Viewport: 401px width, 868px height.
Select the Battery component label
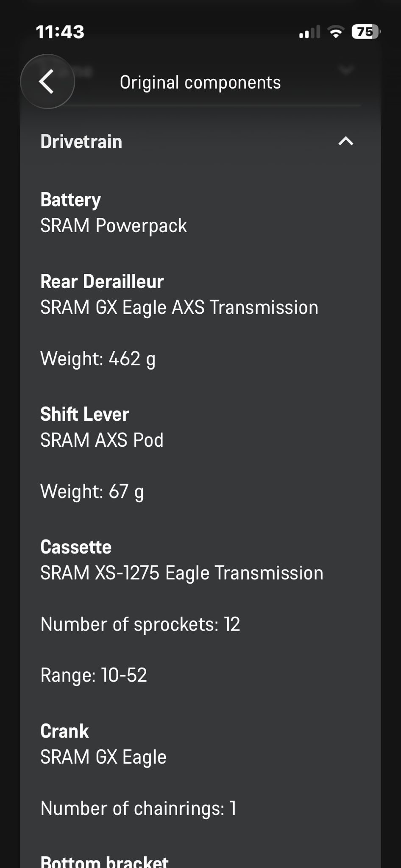pos(71,200)
